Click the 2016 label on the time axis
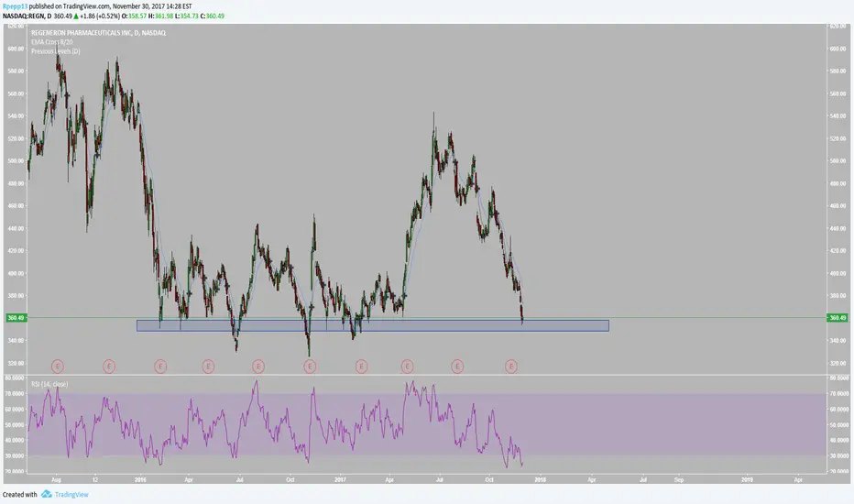This screenshot has height=504, width=854. 140,480
